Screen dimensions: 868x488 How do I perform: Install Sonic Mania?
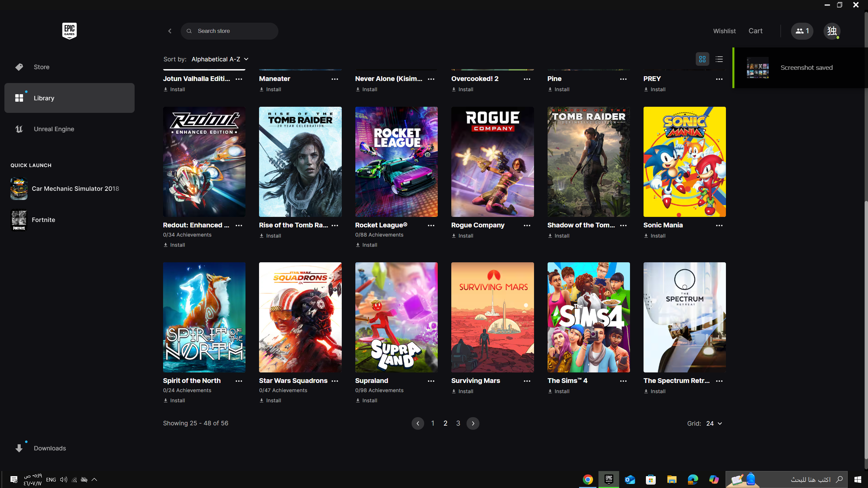coord(654,236)
